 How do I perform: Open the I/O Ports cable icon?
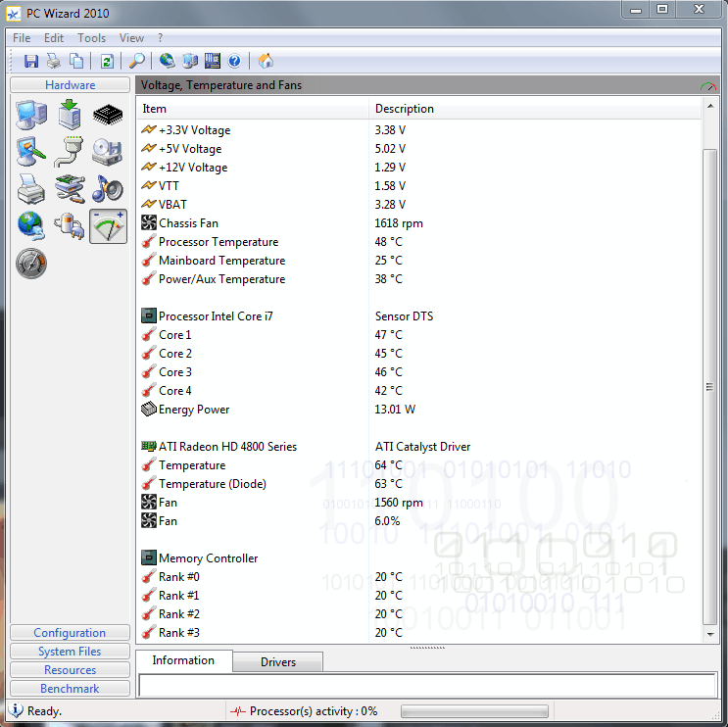point(70,152)
